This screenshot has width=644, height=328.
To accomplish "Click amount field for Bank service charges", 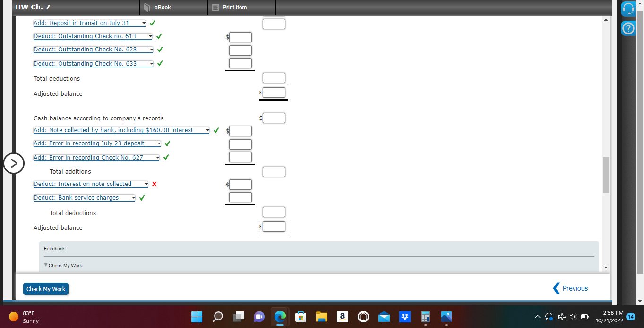I will [x=240, y=197].
